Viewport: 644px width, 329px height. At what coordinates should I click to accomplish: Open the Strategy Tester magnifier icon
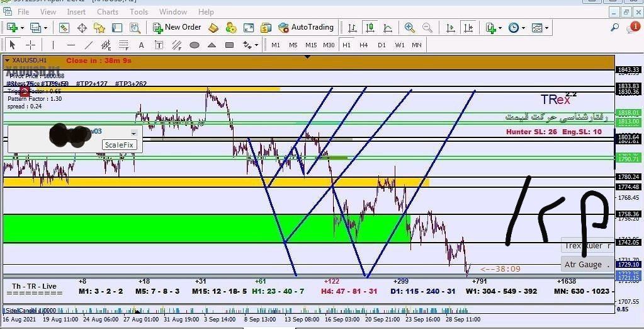135,28
